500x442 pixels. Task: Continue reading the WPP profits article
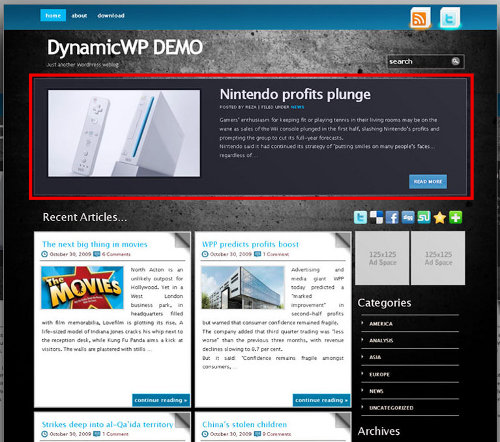point(322,400)
